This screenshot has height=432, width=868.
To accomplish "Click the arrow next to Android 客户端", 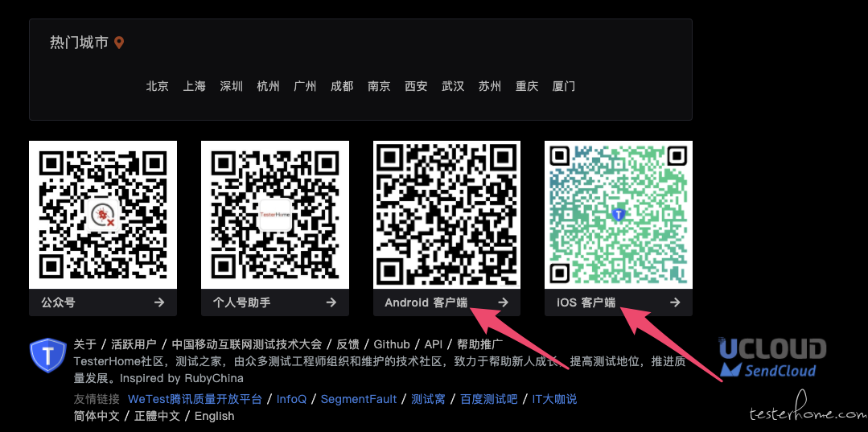I will [x=503, y=302].
